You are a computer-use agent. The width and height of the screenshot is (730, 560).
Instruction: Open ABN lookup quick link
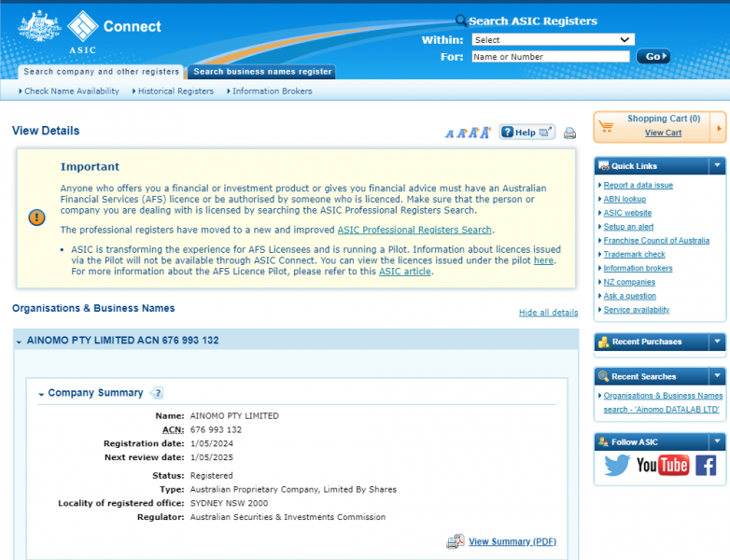tap(625, 199)
